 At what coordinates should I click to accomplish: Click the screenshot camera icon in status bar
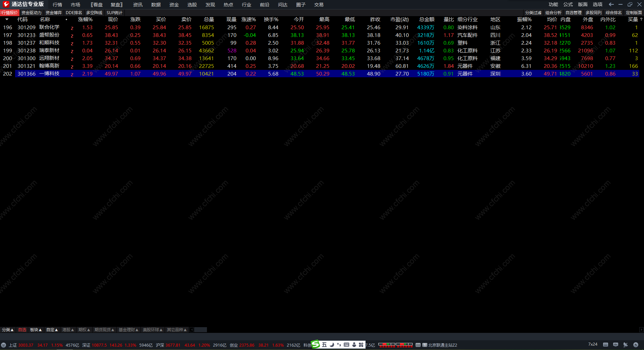(418, 345)
